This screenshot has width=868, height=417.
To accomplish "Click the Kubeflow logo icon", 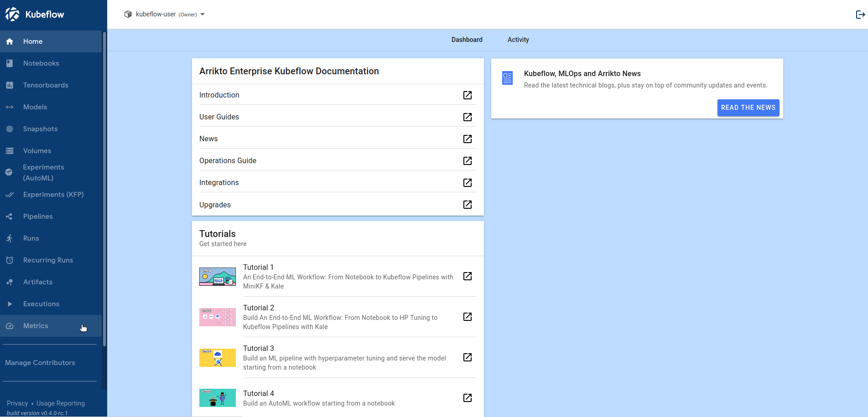I will (12, 14).
